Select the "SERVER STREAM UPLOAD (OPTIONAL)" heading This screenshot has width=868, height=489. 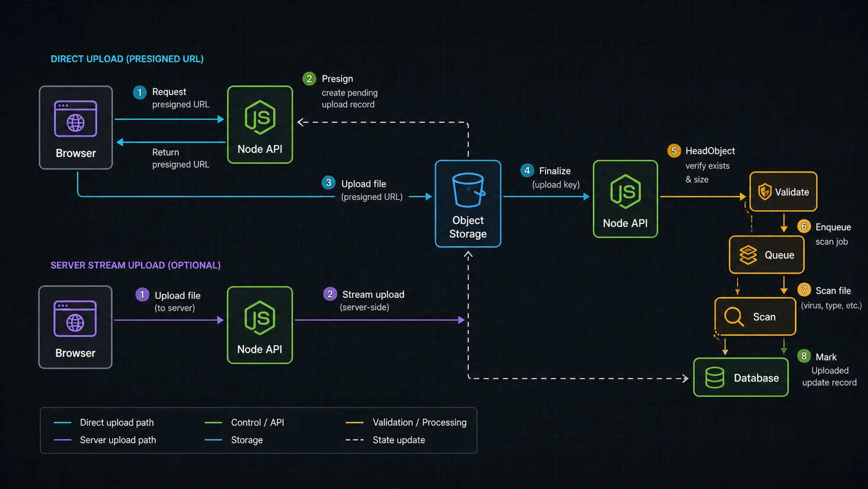pyautogui.click(x=135, y=265)
